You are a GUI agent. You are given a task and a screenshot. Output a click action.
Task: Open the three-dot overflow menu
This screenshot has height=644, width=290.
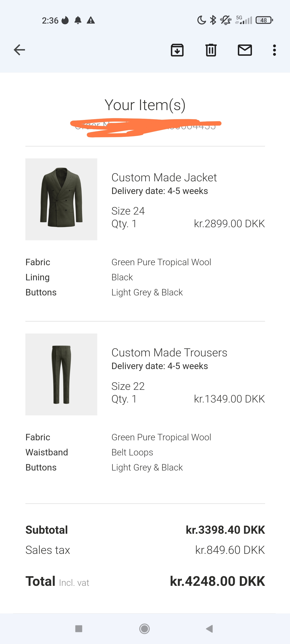point(274,50)
